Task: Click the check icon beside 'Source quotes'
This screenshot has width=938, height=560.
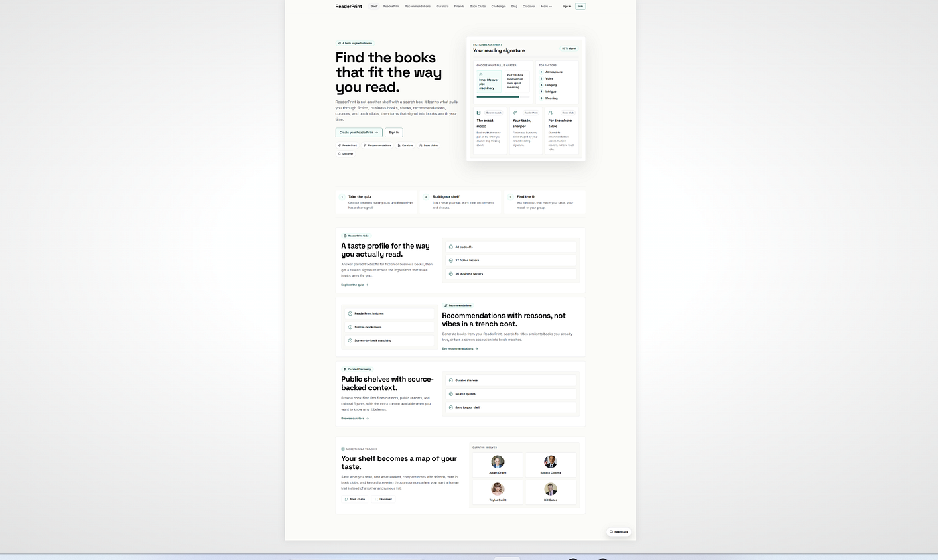Action: click(451, 394)
